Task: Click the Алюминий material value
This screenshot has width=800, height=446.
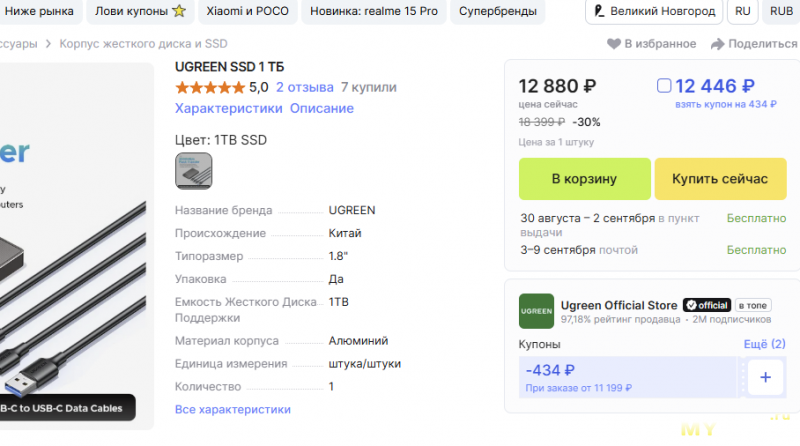Action: (358, 340)
